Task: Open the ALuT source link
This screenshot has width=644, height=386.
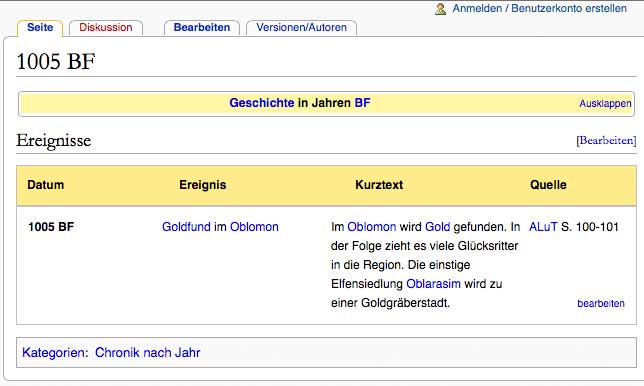Action: [x=543, y=227]
